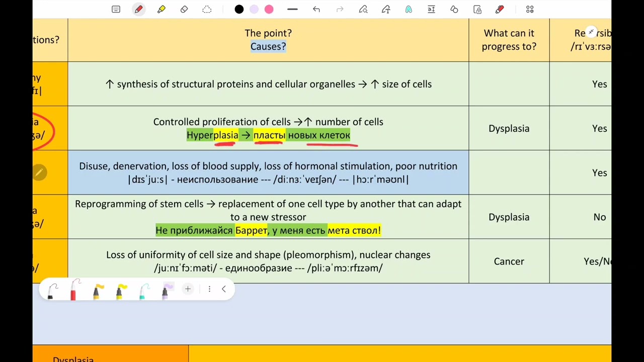644x362 pixels.
Task: Toggle the page lock icon
Action: click(477, 10)
